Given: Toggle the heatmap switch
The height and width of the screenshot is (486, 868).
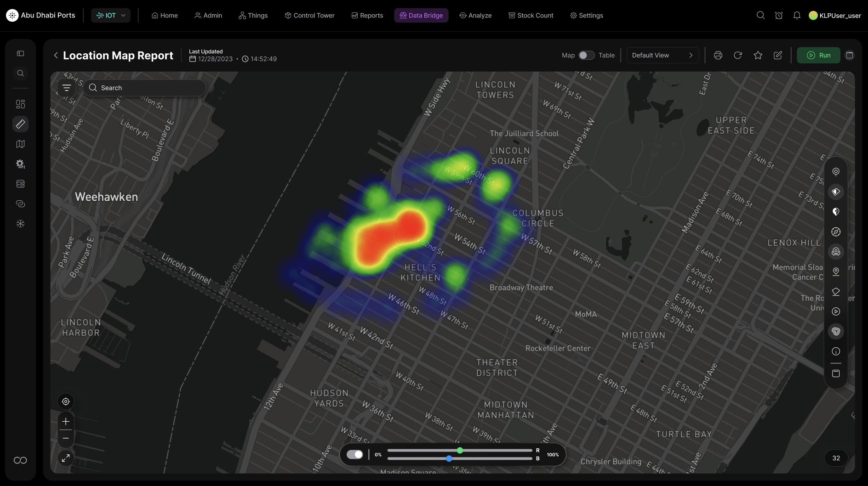Looking at the screenshot, I should [354, 454].
